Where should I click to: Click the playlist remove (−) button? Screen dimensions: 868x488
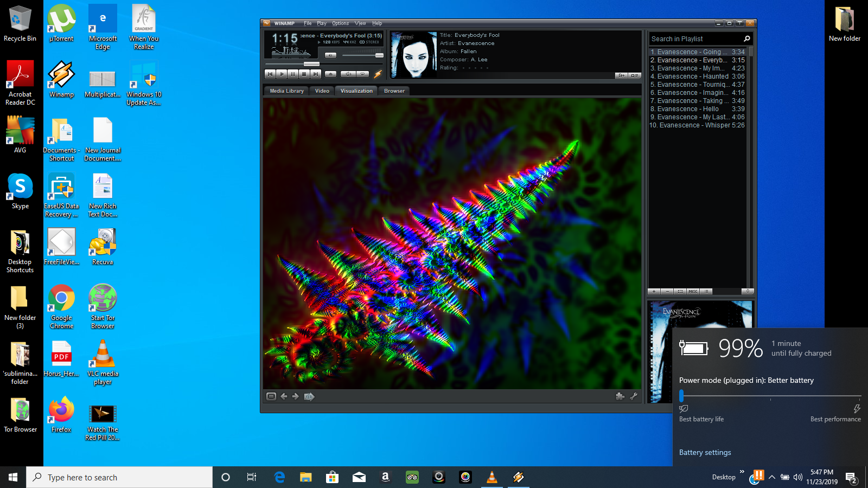[x=667, y=291]
